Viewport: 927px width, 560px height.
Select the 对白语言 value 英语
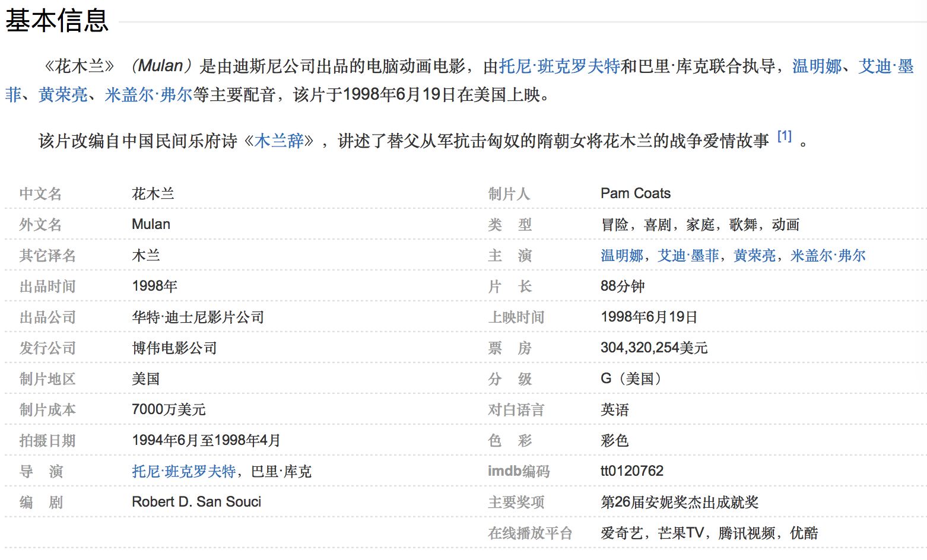point(615,410)
